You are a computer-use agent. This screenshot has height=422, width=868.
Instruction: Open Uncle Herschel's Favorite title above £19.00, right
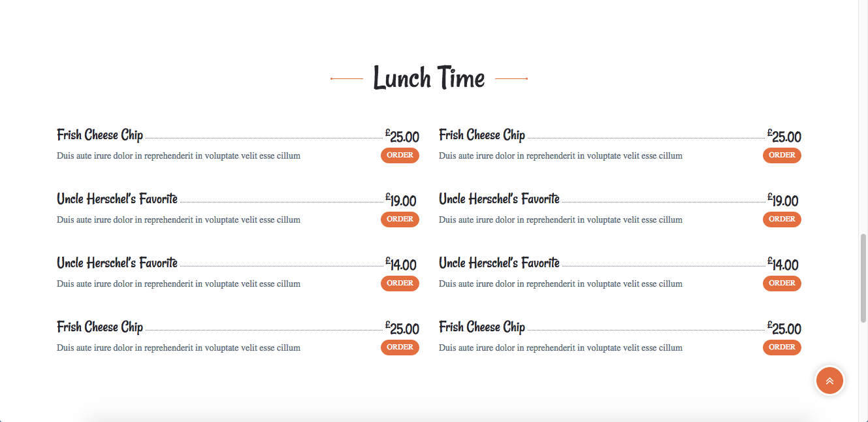click(x=499, y=199)
